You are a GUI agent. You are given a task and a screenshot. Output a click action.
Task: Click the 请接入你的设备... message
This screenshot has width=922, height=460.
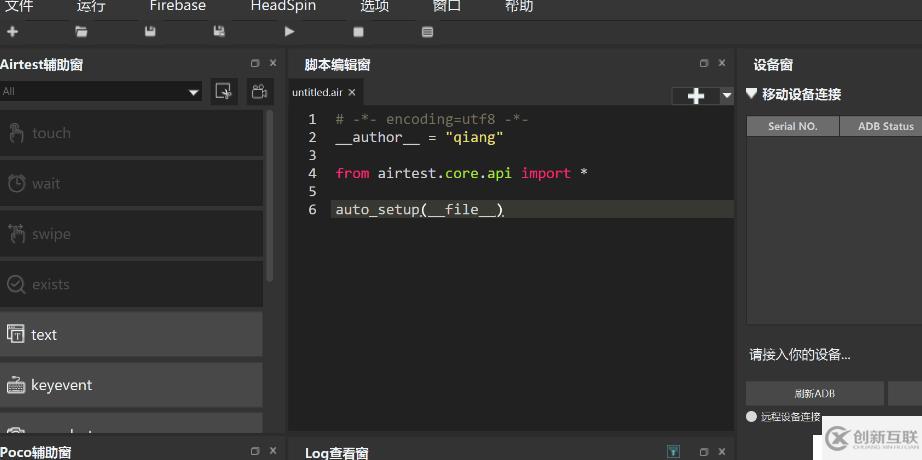point(800,355)
